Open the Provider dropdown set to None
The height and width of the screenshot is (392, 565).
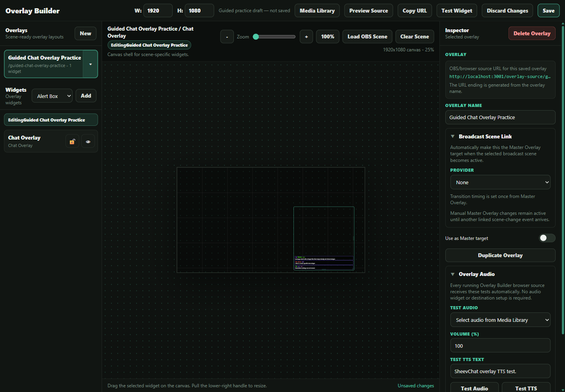pos(500,182)
